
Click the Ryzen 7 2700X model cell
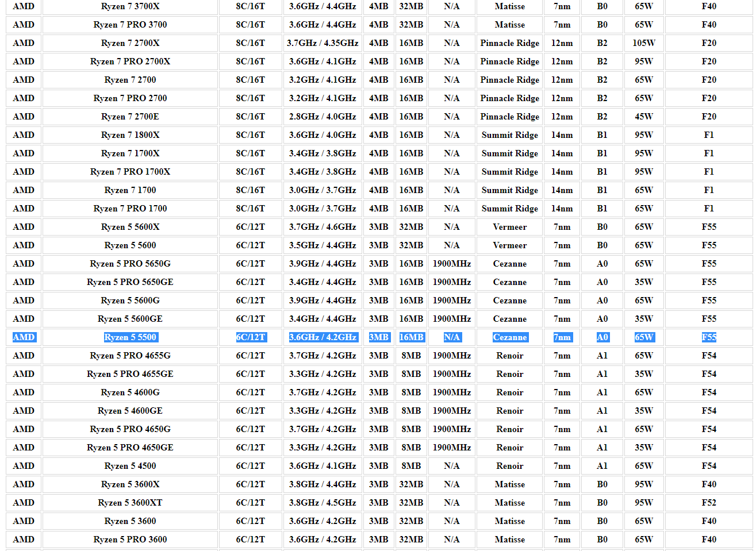coord(131,43)
